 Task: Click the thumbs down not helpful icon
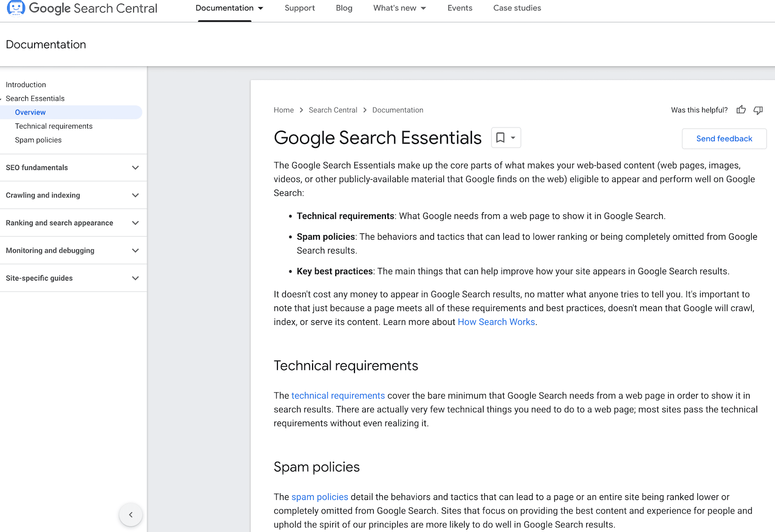pos(758,109)
